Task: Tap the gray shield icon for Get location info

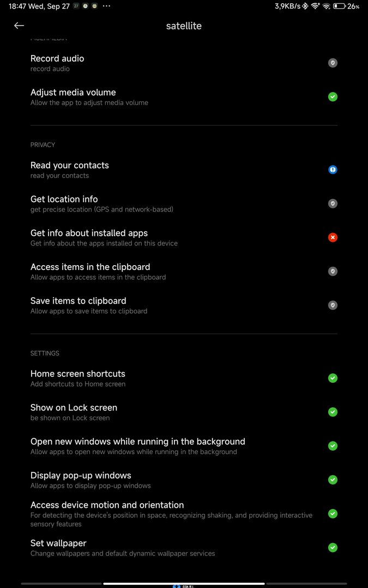Action: (x=333, y=204)
